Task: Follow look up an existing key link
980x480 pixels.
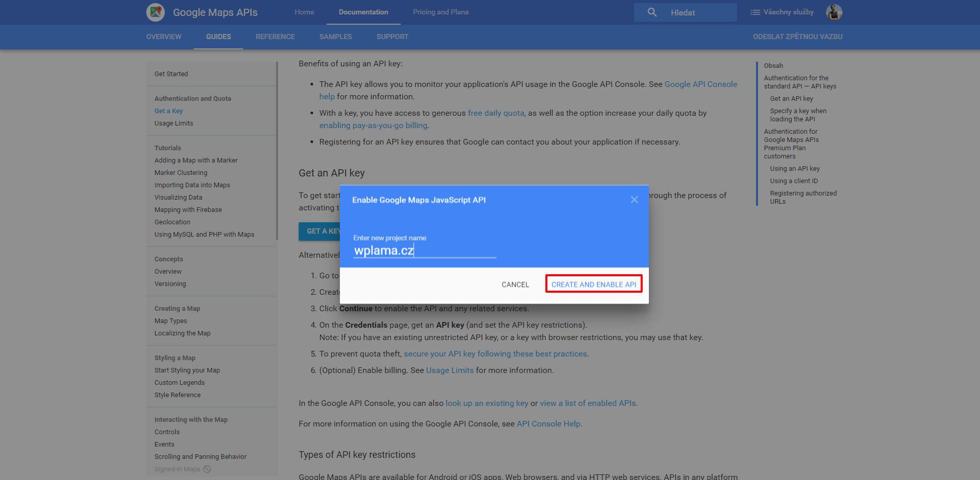Action: [x=487, y=403]
